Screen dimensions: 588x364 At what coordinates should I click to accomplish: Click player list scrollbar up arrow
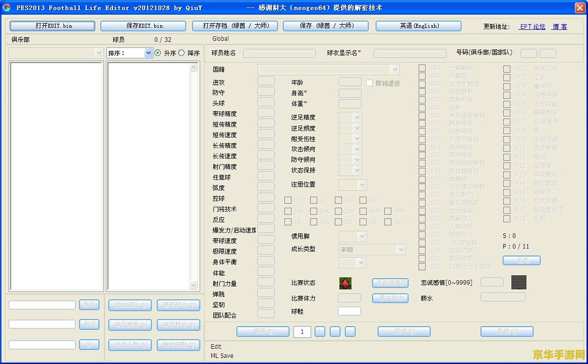[x=194, y=68]
